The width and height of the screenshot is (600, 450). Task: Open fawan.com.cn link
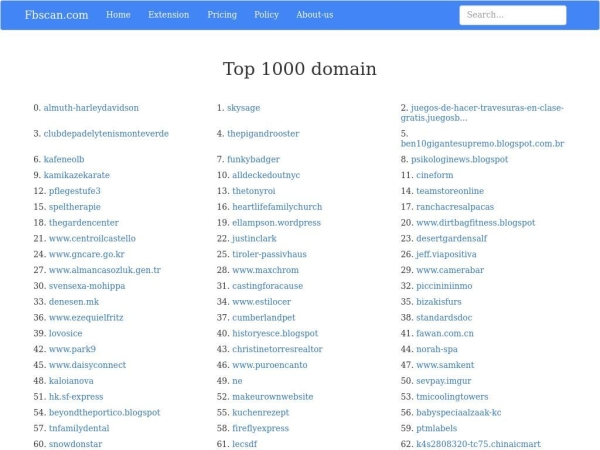coord(445,333)
